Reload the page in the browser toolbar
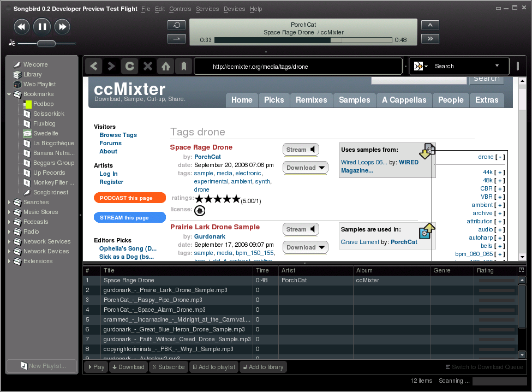The height and width of the screenshot is (392, 532). pyautogui.click(x=129, y=66)
